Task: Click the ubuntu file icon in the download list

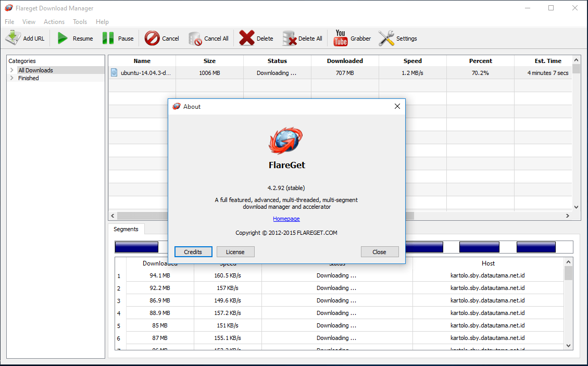Action: tap(114, 73)
